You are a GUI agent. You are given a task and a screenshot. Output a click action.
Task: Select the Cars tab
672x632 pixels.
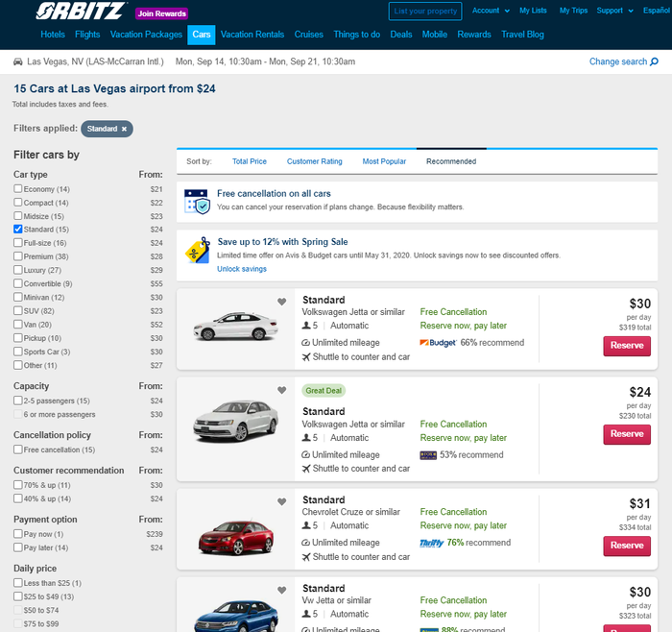point(202,35)
